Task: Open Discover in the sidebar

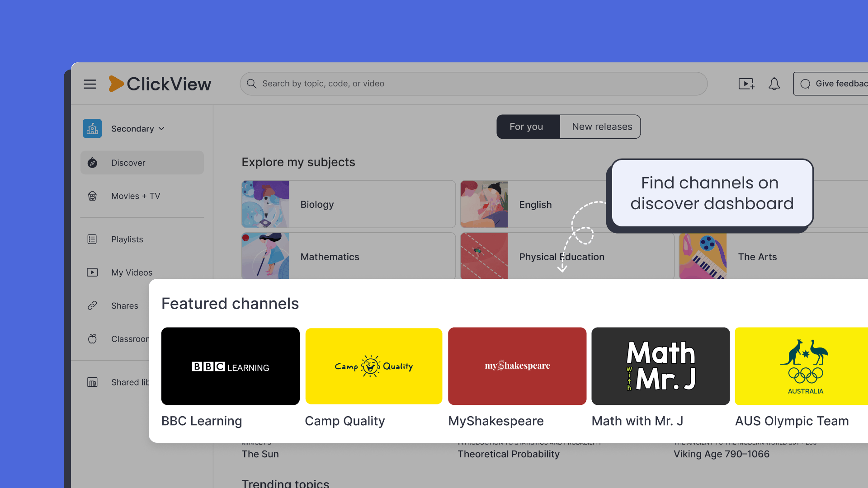Action: (142, 163)
